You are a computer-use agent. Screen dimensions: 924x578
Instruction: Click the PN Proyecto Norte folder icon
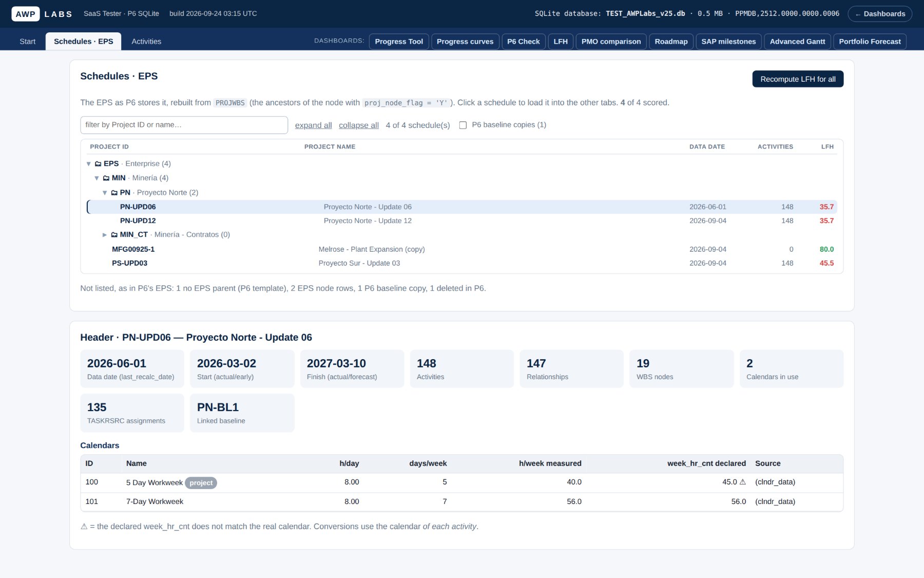tap(114, 193)
